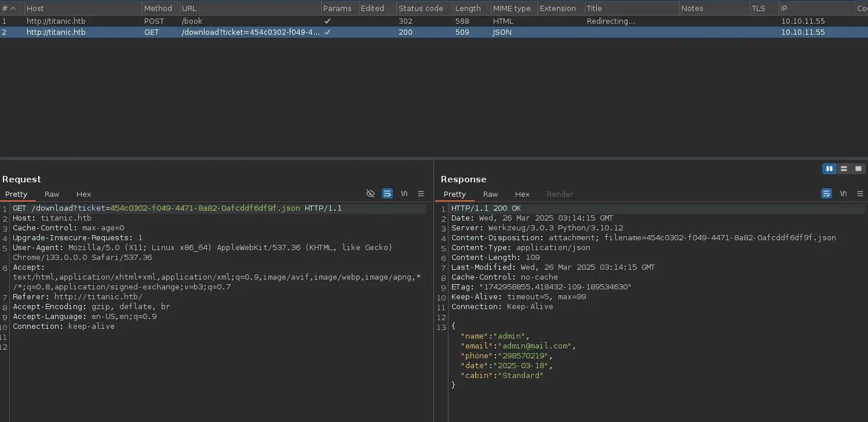Select the GET /download history row
868x422 pixels.
[x=434, y=32]
